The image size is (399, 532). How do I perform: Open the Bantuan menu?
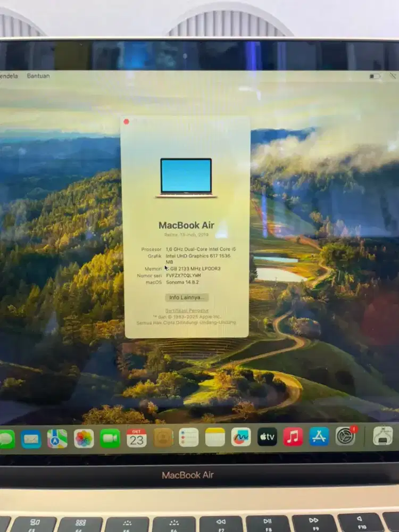[38, 76]
